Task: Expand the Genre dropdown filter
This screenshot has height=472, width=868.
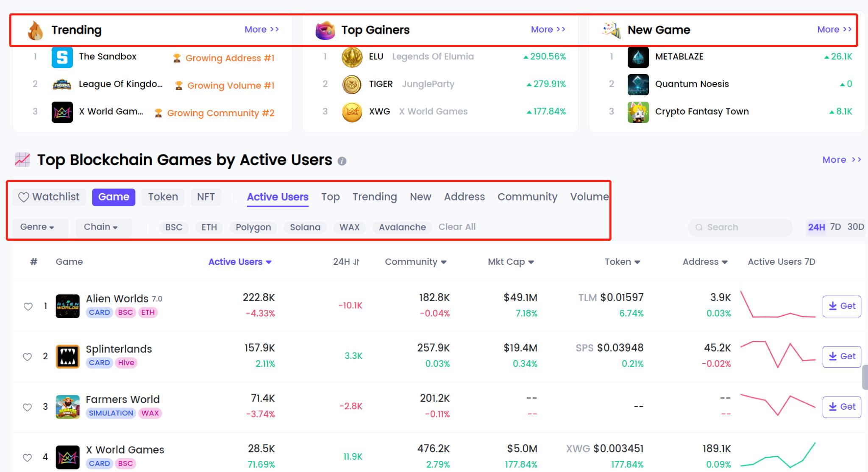Action: [37, 227]
